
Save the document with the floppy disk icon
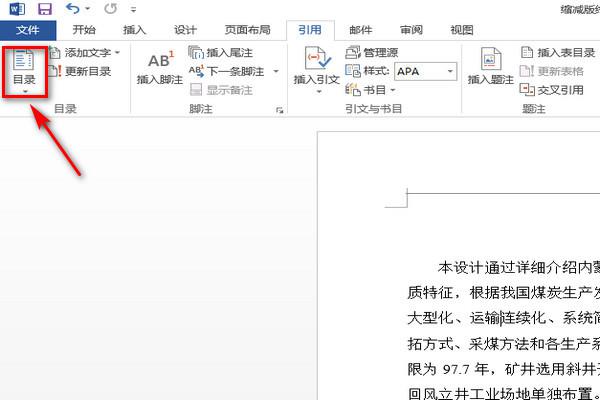pyautogui.click(x=45, y=9)
